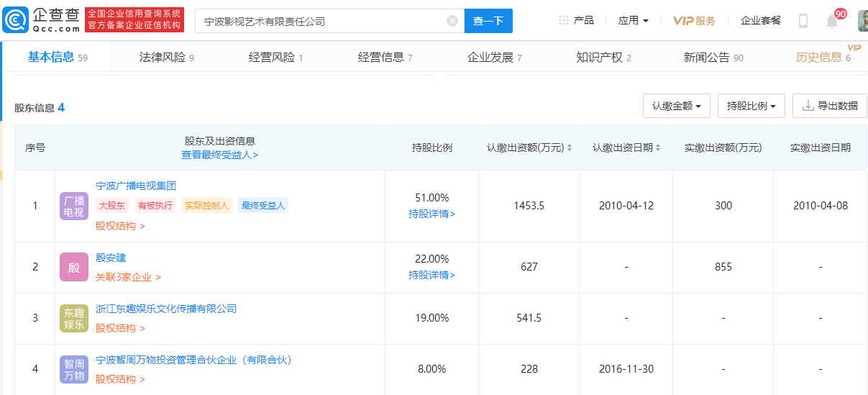The width and height of the screenshot is (868, 395).
Task: Click the 最终受益人 tag
Action: [263, 206]
